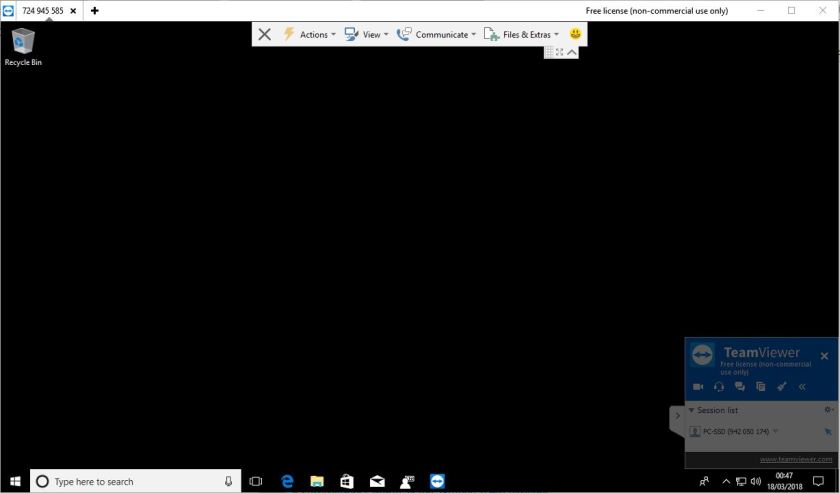Open chat in TeamViewer panel
Viewport: 840px width, 493px height.
point(740,386)
